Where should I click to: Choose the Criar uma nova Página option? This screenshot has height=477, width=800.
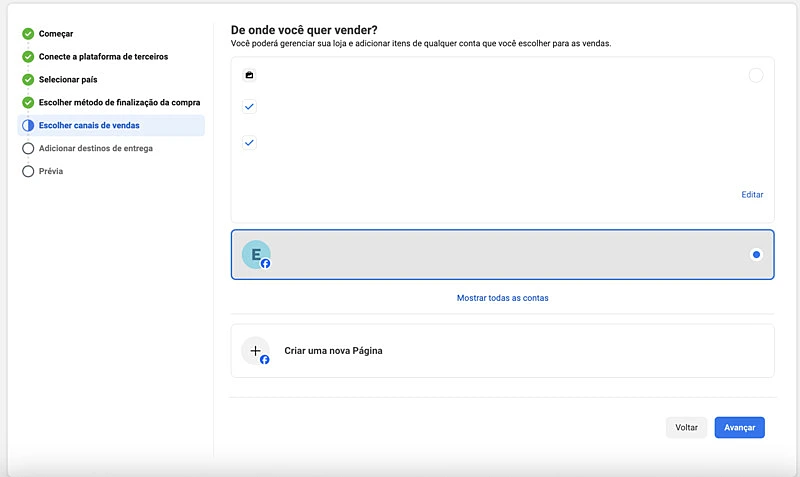[334, 351]
